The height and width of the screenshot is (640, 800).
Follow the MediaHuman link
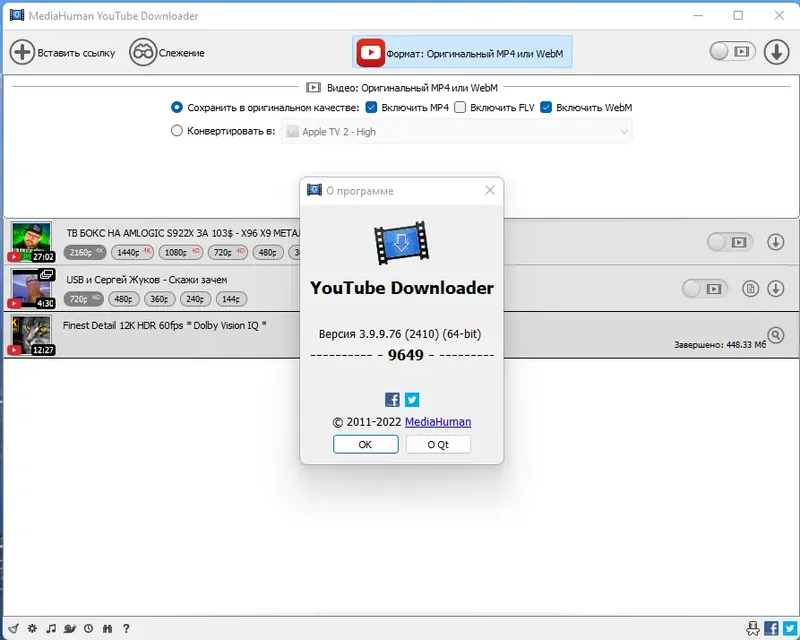438,422
